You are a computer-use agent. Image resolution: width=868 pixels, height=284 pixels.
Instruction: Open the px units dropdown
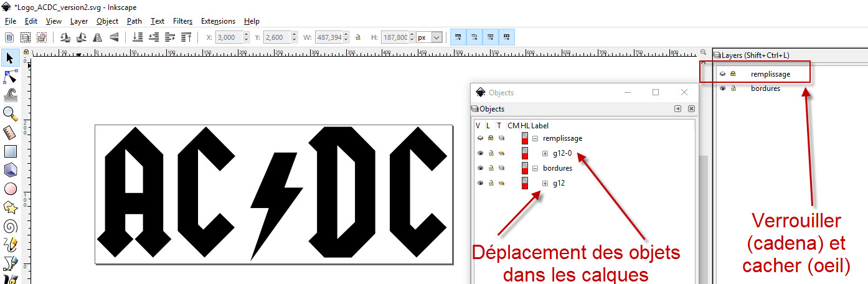click(x=436, y=37)
